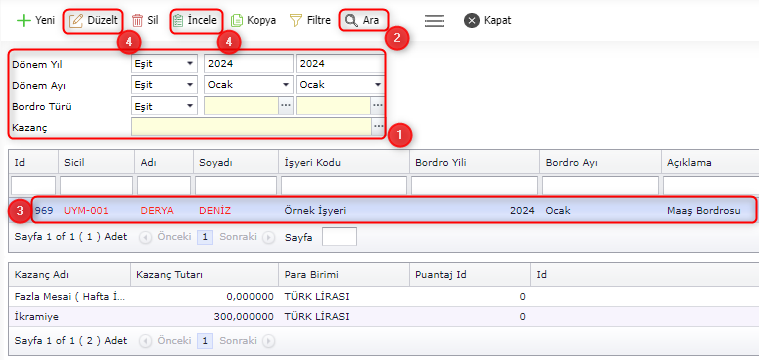This screenshot has width=759, height=360.
Task: Click Soyadı column filter box
Action: (236, 185)
